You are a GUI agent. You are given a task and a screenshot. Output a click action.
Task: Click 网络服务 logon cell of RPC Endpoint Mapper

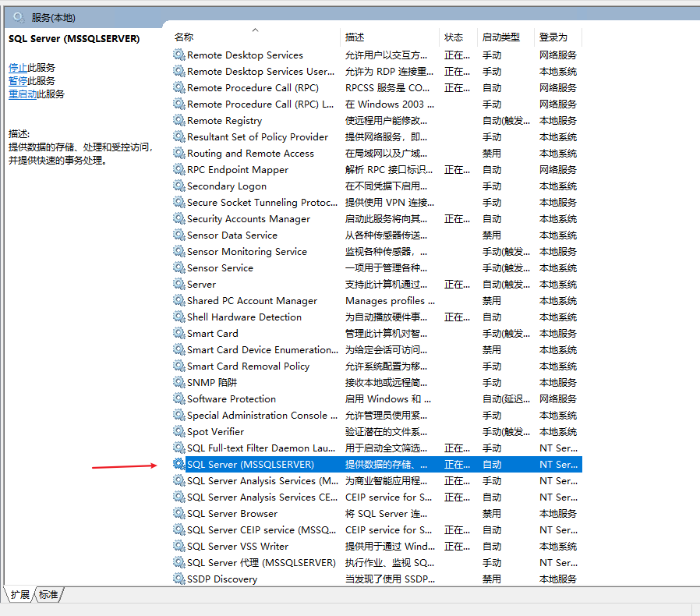click(558, 170)
